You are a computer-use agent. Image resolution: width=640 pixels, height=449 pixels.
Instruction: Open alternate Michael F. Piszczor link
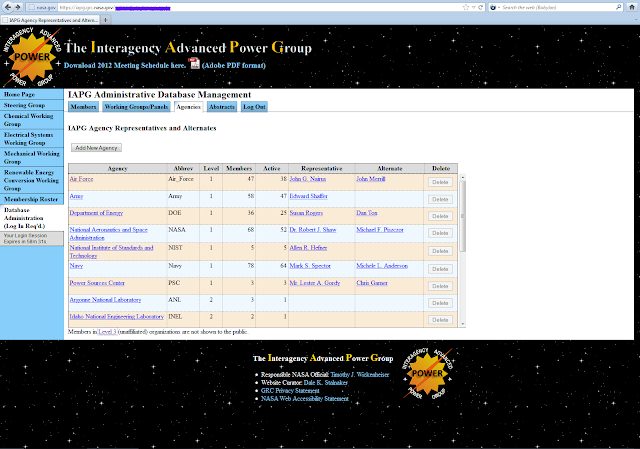click(380, 230)
